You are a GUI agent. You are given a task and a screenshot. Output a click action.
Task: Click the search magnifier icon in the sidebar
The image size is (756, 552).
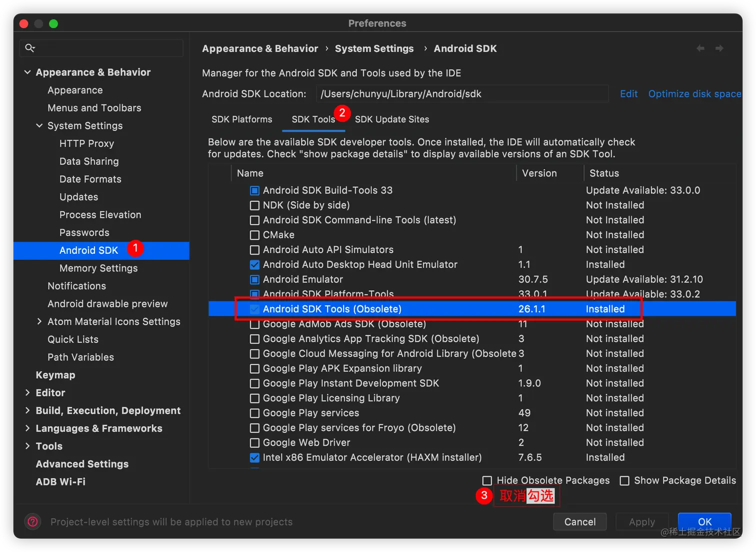(30, 48)
